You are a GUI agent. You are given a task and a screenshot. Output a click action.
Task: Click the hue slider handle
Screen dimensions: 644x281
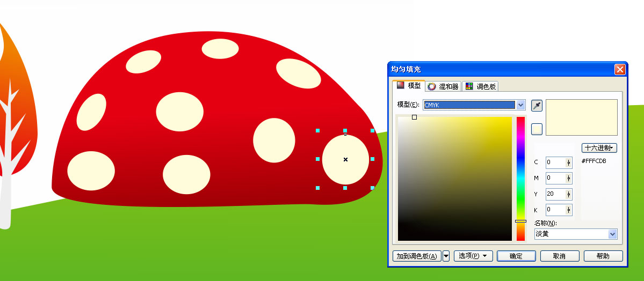tap(521, 221)
